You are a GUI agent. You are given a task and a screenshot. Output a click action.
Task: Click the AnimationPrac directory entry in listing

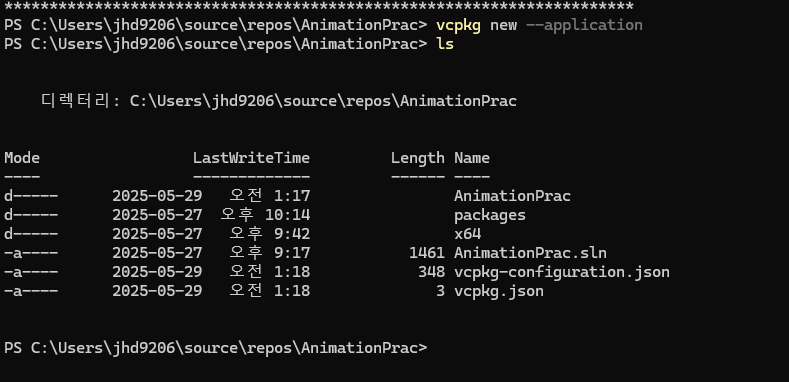(512, 196)
